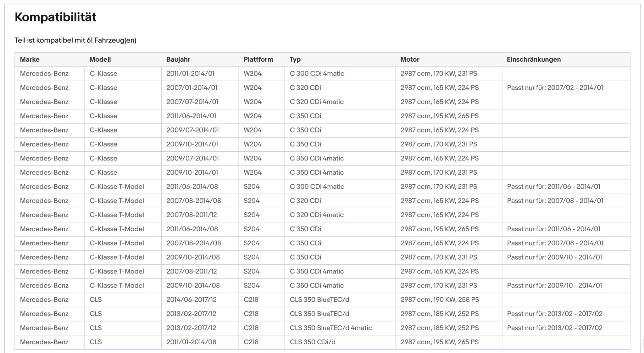Click 'C218' in 2014/06-2017/12 row
The height and width of the screenshot is (353, 644).
[251, 300]
